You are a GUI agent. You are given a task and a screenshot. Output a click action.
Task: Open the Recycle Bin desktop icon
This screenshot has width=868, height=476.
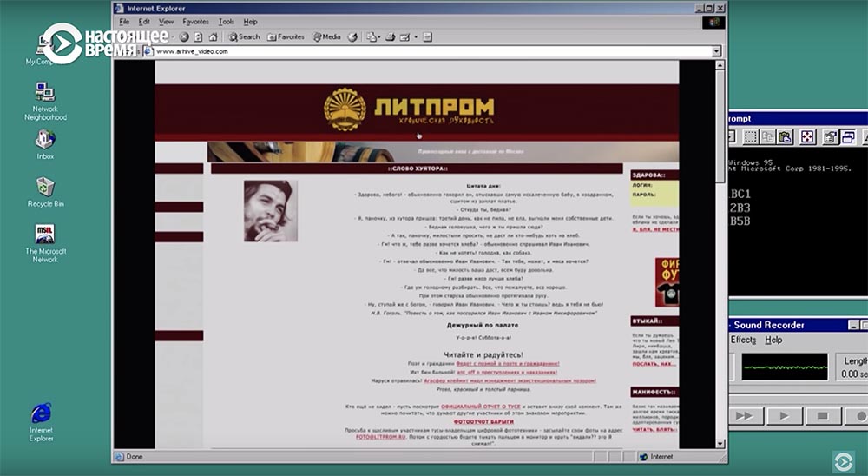(45, 192)
